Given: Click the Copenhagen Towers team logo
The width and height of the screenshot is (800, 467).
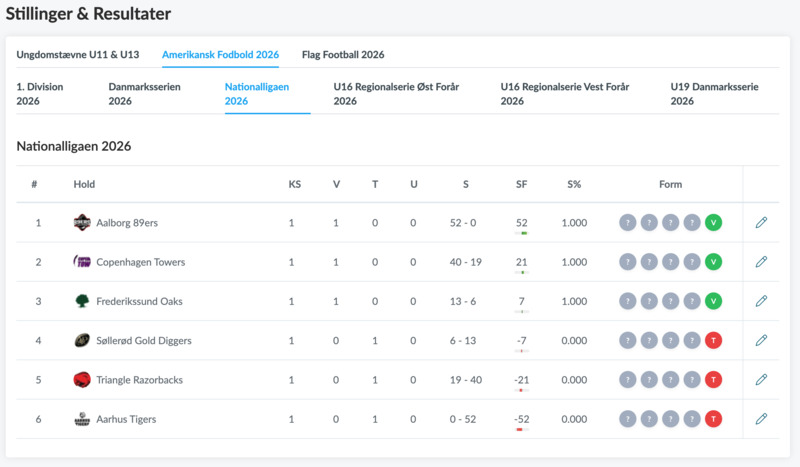Looking at the screenshot, I should coord(82,262).
